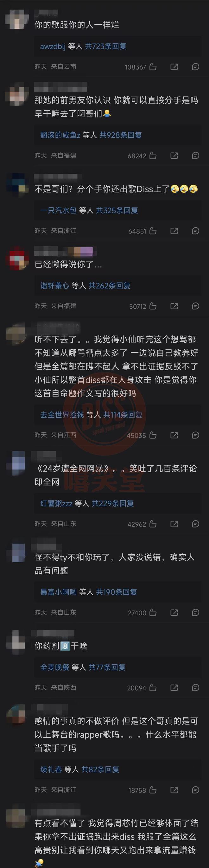Image resolution: width=209 pixels, height=868 pixels.
Task: Open the avatar of the 已经懒得说你了 commenter
Action: click(x=17, y=258)
